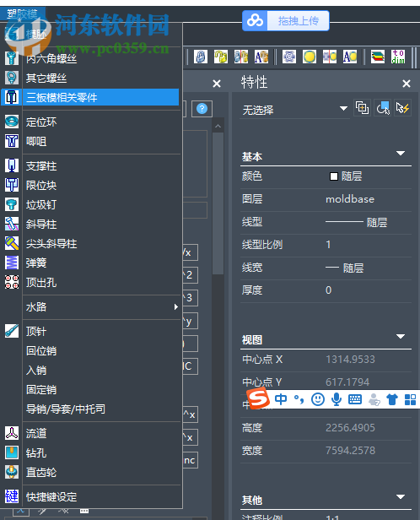Click the 弹簧 spring icon
This screenshot has width=420, height=520.
[x=12, y=263]
